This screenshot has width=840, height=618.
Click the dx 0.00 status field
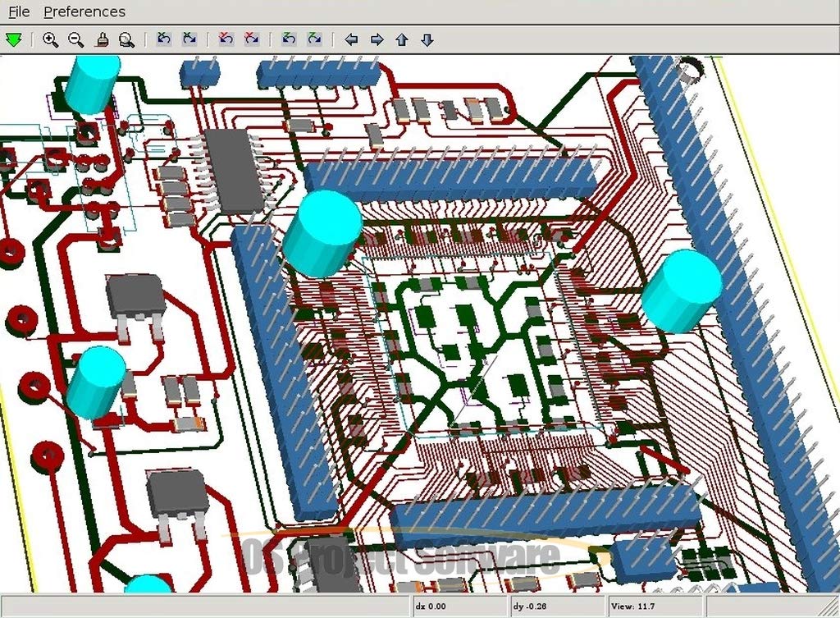click(460, 607)
